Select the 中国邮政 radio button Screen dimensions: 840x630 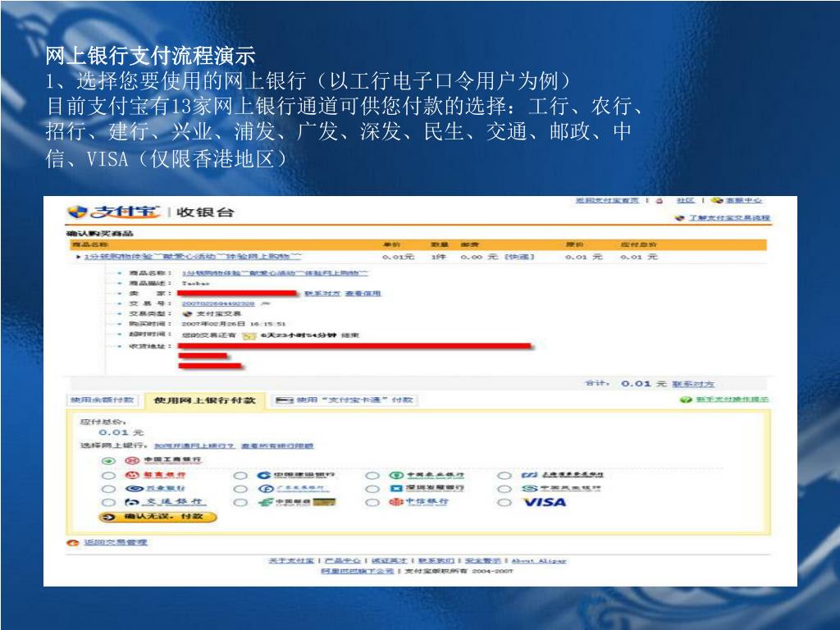point(240,503)
